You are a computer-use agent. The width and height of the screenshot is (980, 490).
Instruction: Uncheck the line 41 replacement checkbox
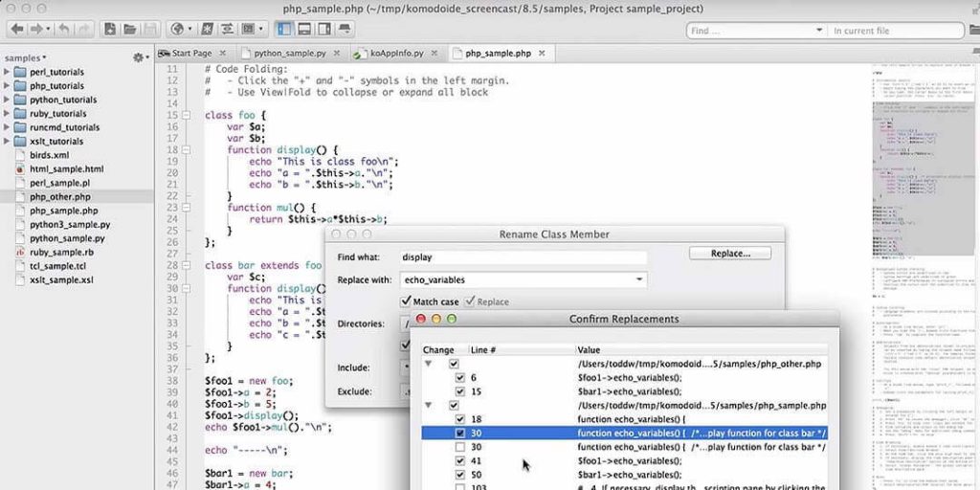click(460, 460)
